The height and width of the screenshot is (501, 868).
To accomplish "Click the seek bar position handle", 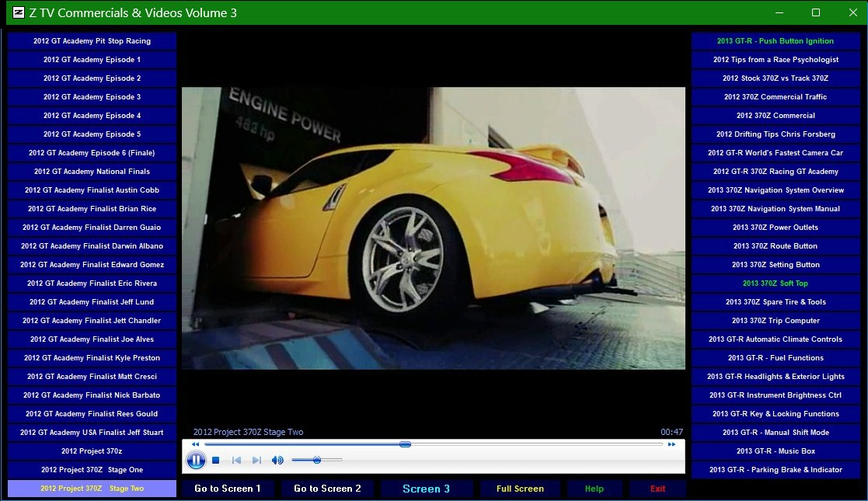I will click(405, 444).
